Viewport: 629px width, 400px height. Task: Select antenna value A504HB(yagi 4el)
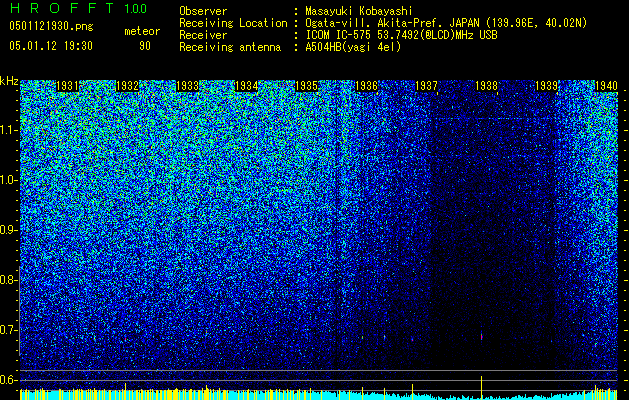pyautogui.click(x=353, y=47)
